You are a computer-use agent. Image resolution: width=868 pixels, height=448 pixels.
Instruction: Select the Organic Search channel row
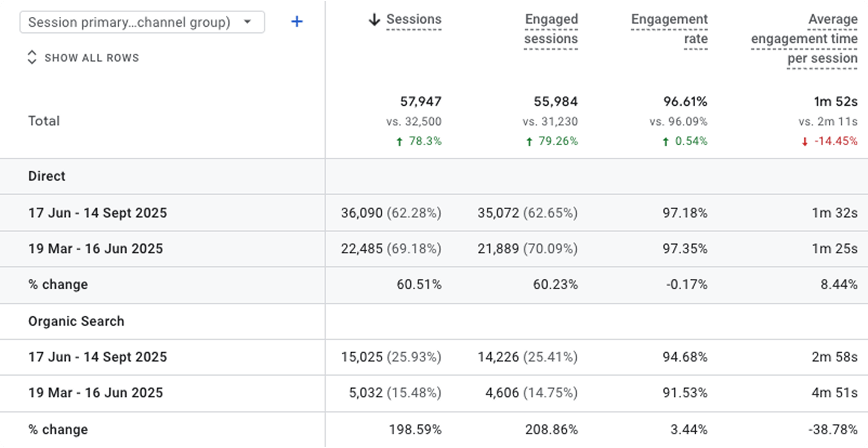point(76,321)
